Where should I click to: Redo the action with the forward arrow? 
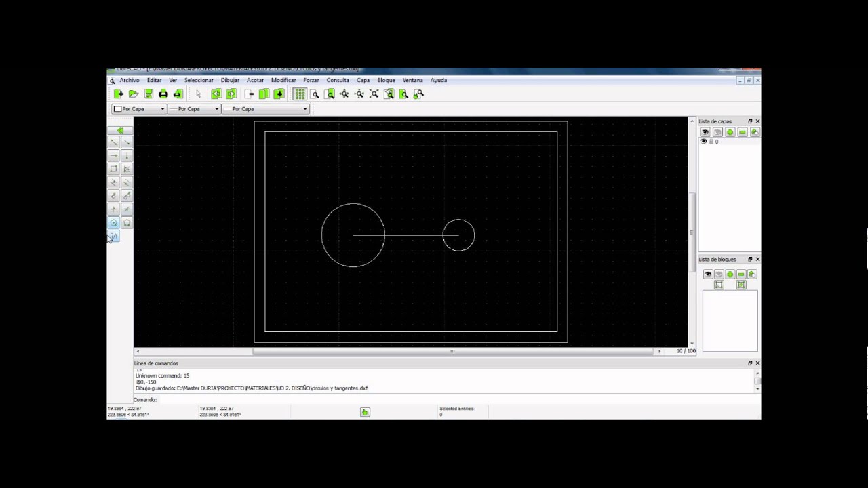[x=231, y=94]
